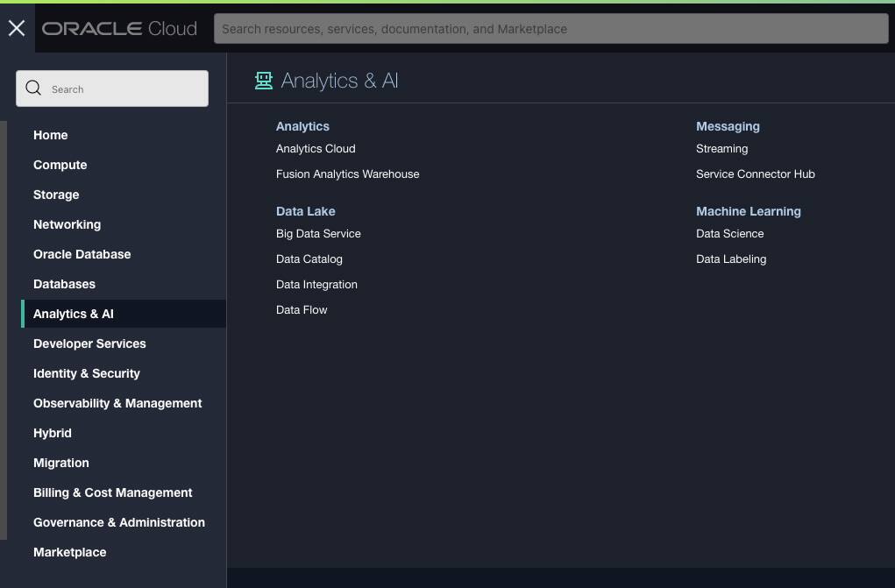Open Billing & Cost Management
Screen dimensions: 895x588
tap(112, 492)
